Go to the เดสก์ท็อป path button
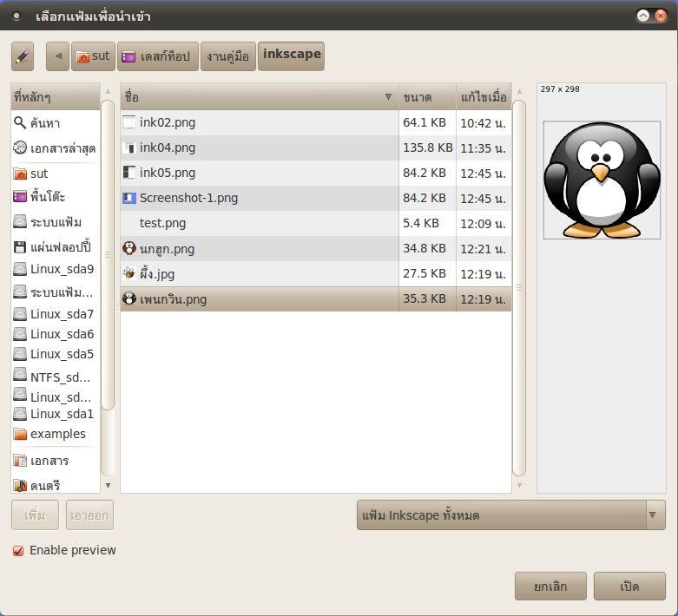 (158, 56)
